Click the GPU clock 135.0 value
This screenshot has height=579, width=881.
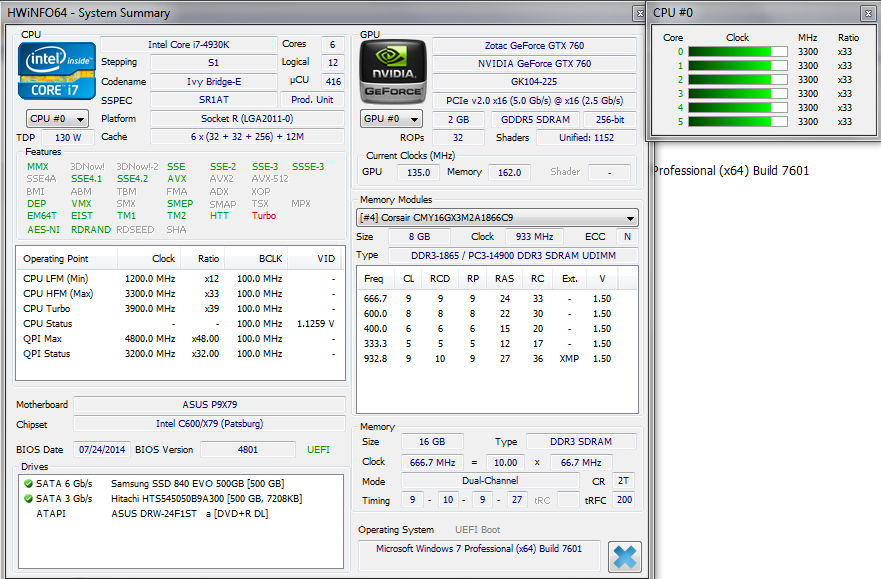tap(419, 172)
